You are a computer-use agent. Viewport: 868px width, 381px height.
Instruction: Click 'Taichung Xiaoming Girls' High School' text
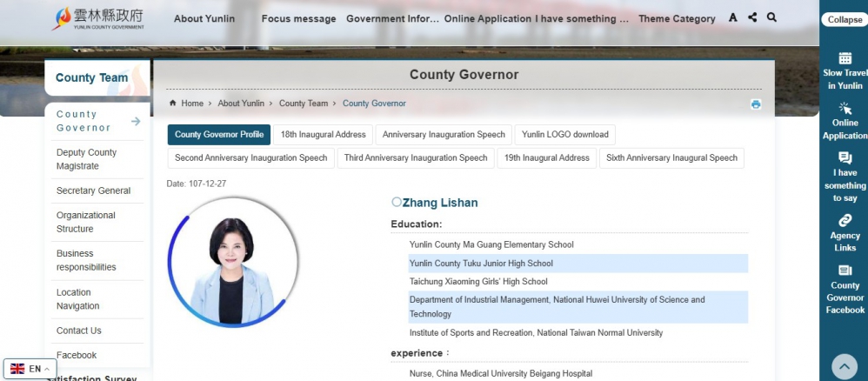point(478,281)
